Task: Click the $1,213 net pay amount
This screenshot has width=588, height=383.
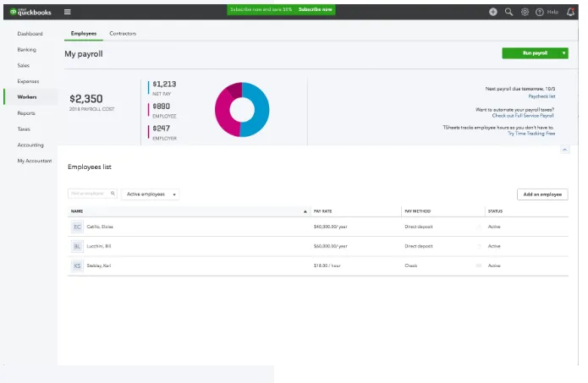Action: click(x=164, y=84)
